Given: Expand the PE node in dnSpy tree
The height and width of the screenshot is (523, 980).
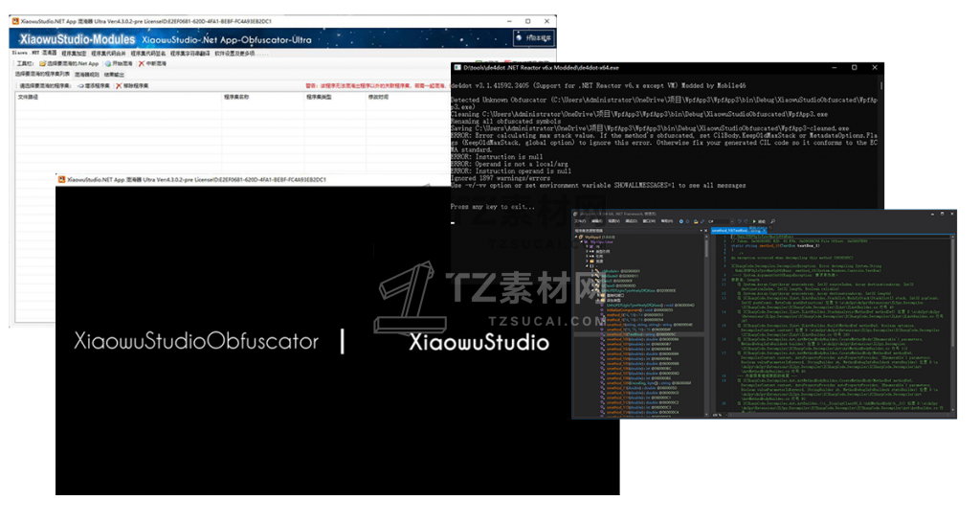Looking at the screenshot, I should (587, 246).
